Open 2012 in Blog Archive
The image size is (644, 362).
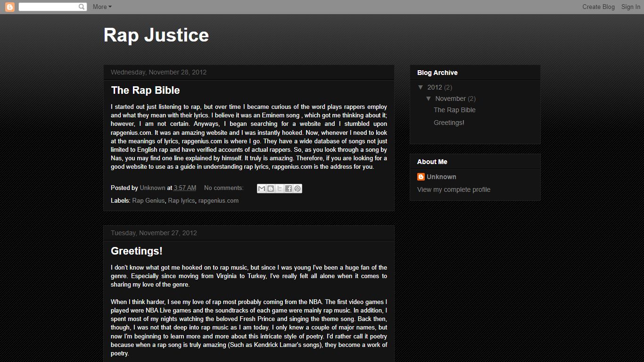coord(435,87)
